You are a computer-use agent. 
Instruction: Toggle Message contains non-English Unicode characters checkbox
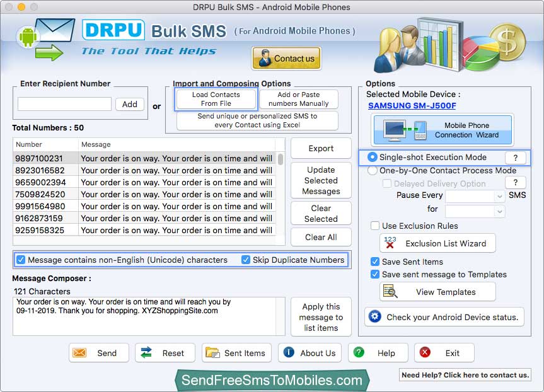click(21, 260)
